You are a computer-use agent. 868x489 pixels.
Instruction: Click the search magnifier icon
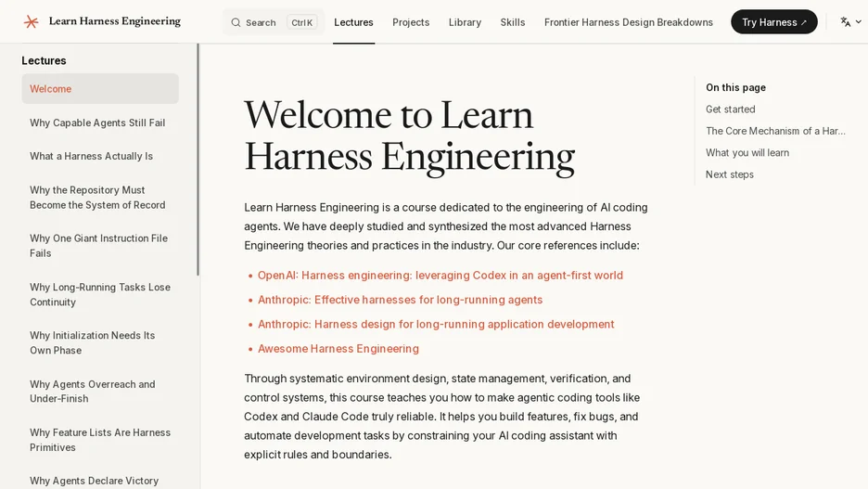[236, 22]
